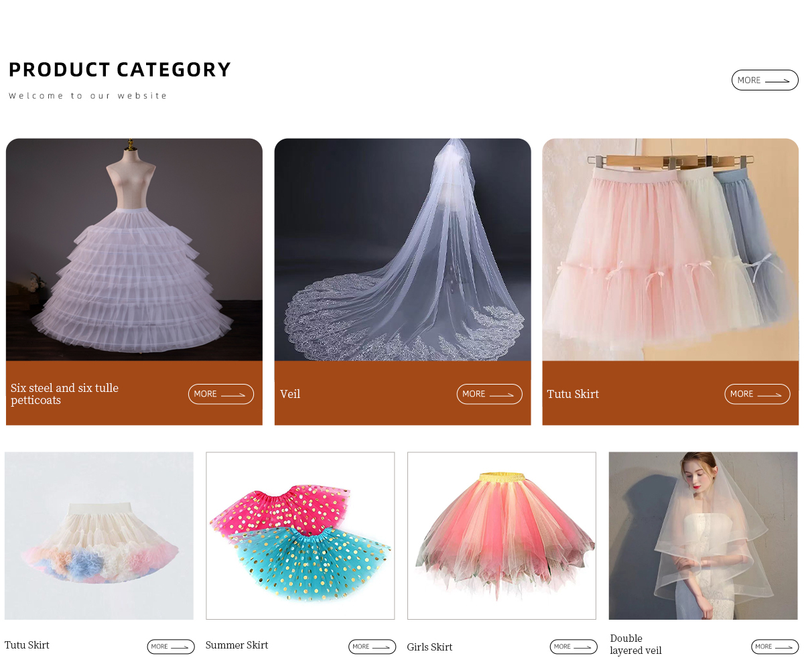Select the 'Double layered veil' label
This screenshot has height=672, width=804.
tap(636, 645)
